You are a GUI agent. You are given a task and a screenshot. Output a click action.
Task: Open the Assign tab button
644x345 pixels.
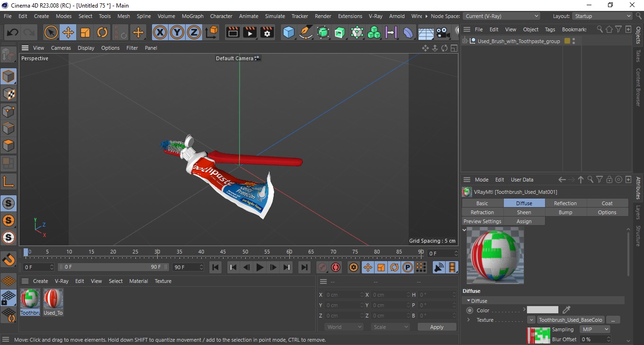point(524,221)
